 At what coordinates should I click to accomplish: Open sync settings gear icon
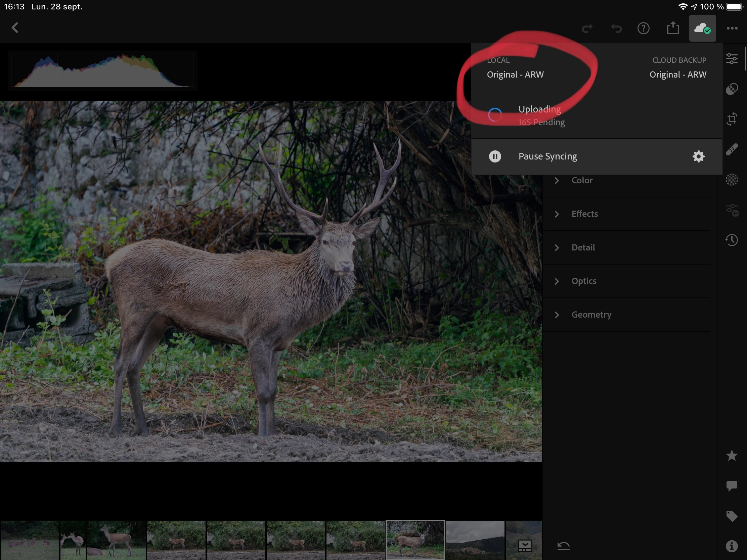tap(698, 156)
